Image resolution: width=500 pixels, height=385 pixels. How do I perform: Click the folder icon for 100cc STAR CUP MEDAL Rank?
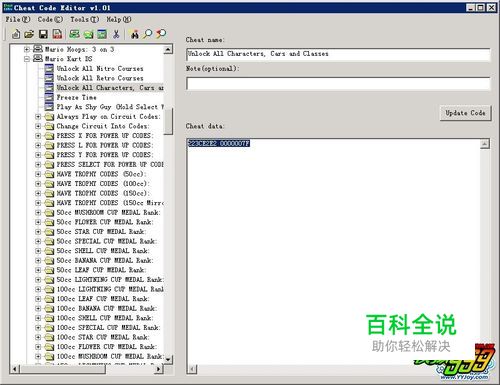(49, 337)
